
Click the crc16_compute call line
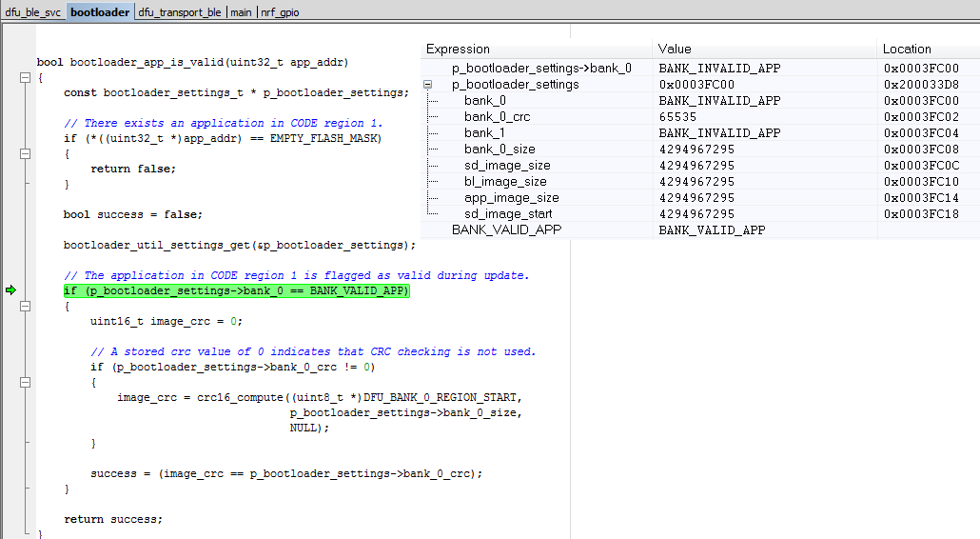[320, 398]
